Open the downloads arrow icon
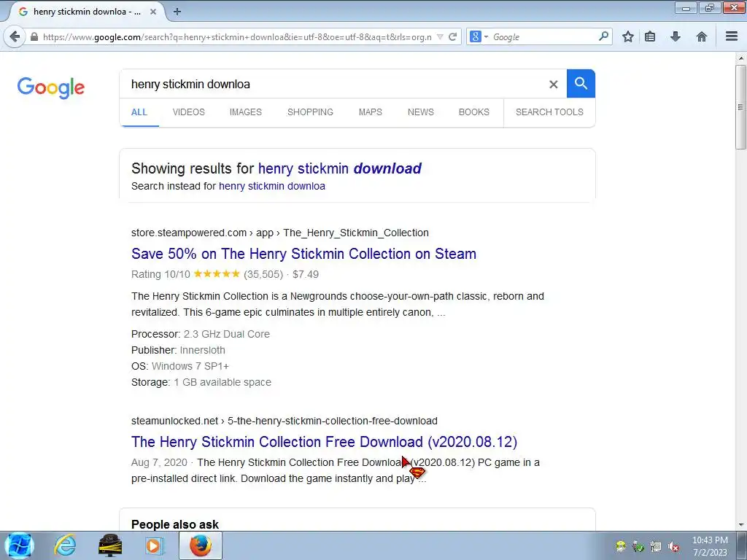This screenshot has width=747, height=560. tap(675, 36)
